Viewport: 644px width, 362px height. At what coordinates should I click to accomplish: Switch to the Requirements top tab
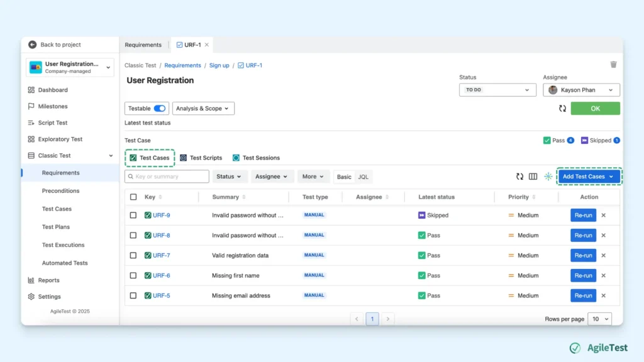(x=143, y=45)
